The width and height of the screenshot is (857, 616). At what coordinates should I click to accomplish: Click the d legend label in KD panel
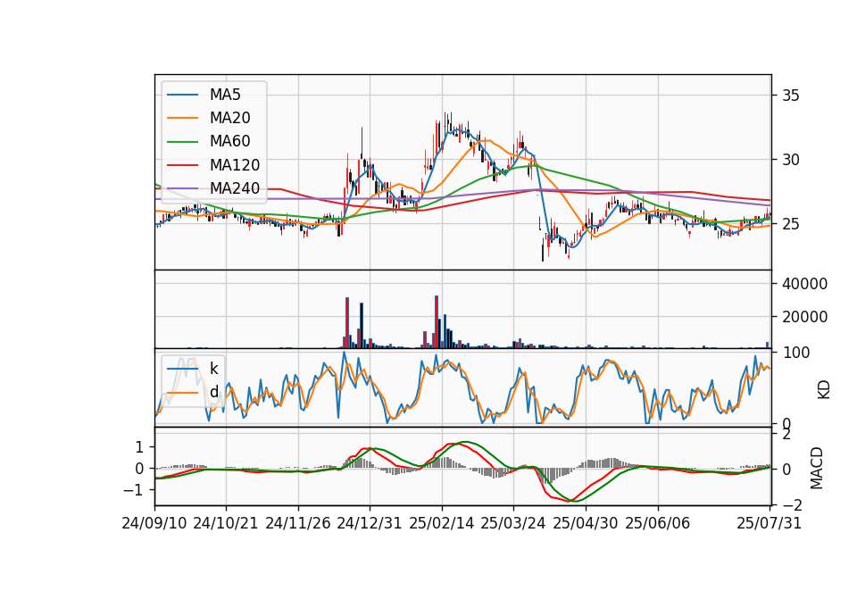pyautogui.click(x=213, y=391)
